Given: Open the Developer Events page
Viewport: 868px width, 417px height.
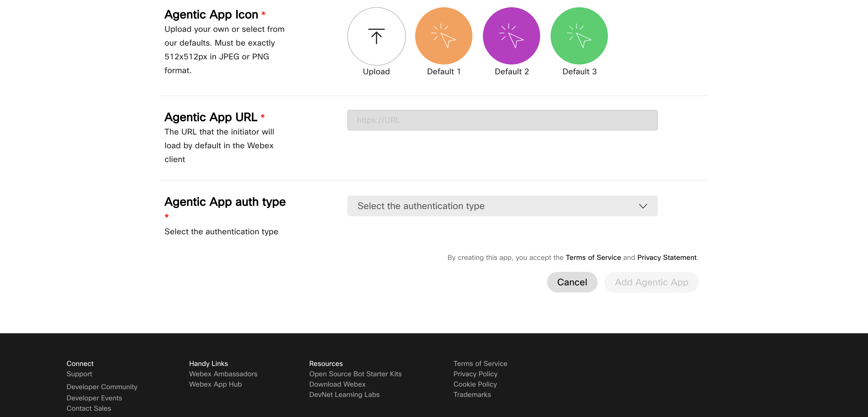Looking at the screenshot, I should (x=94, y=398).
